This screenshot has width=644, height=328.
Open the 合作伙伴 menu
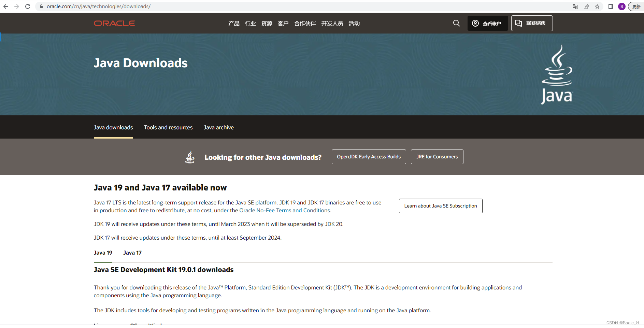(305, 23)
